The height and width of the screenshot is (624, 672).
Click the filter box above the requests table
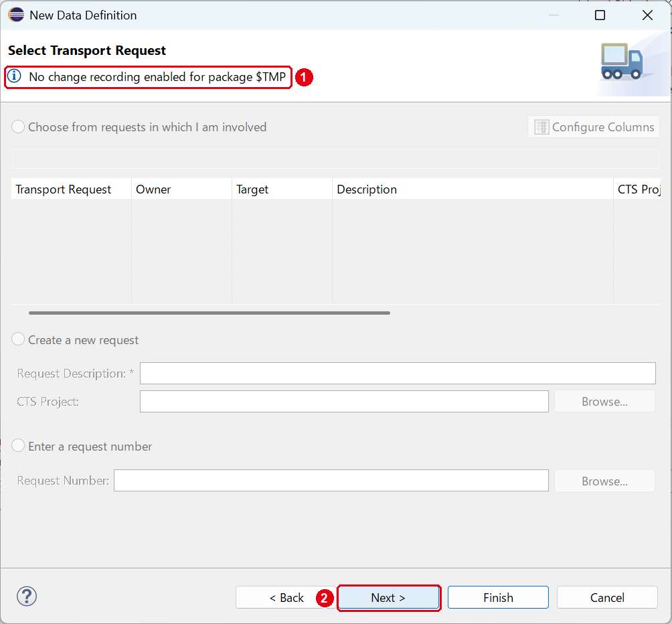pos(335,159)
